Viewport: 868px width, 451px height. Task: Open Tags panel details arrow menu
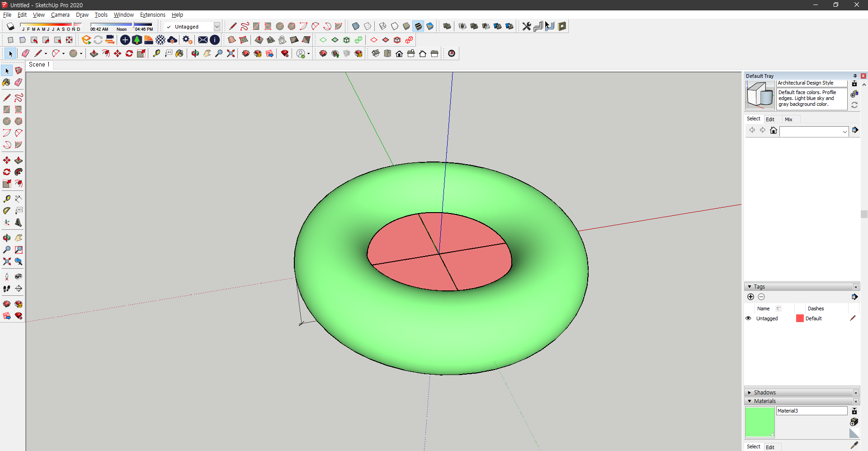tap(854, 297)
